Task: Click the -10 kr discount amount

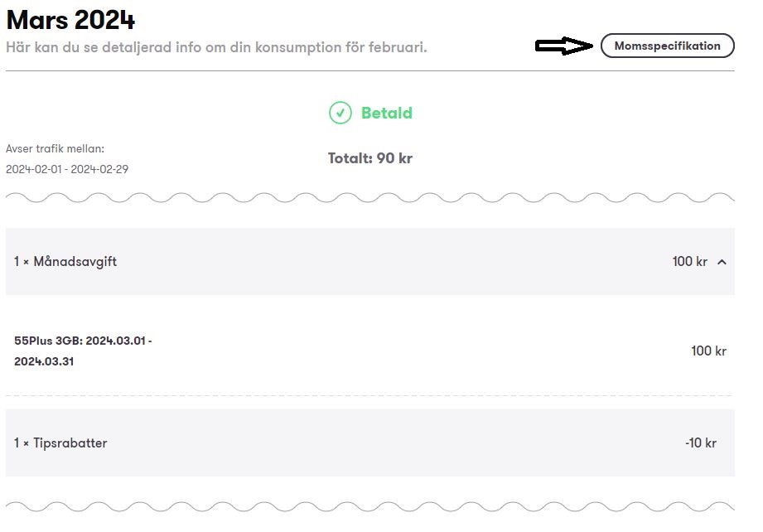Action: [701, 443]
